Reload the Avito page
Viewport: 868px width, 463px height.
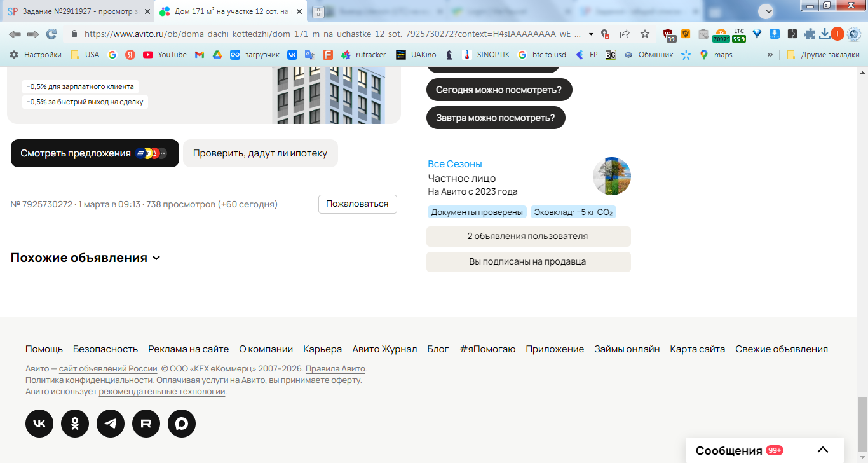(x=51, y=34)
